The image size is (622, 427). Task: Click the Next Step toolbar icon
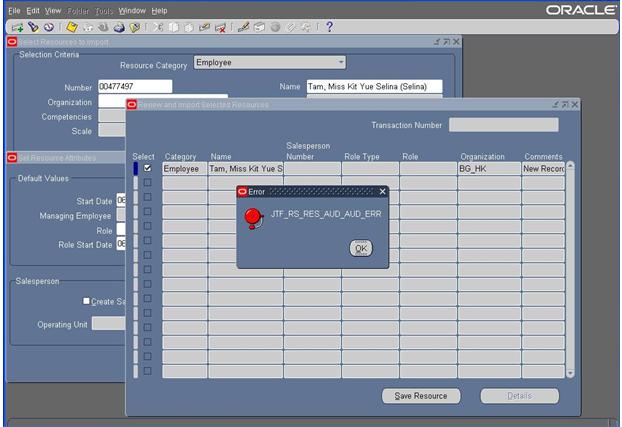88,27
